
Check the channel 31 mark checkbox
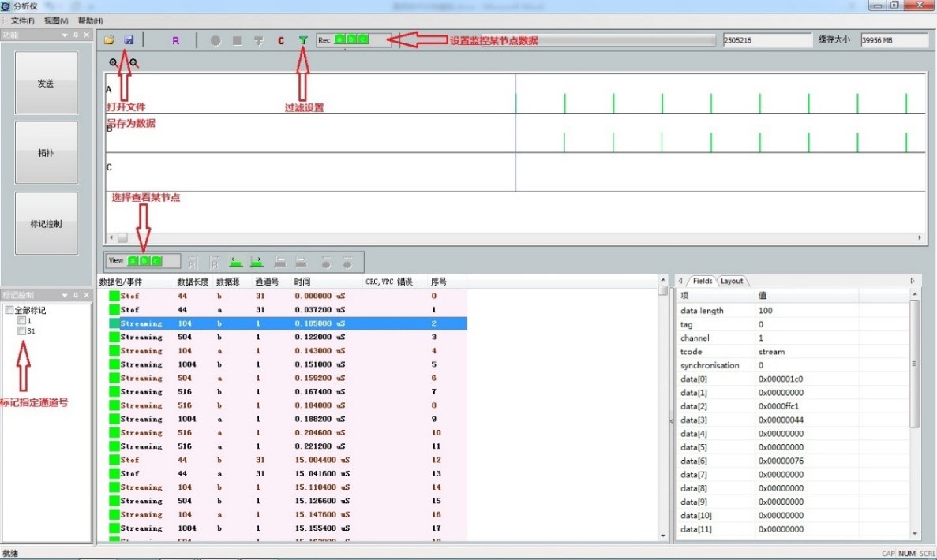pyautogui.click(x=21, y=331)
